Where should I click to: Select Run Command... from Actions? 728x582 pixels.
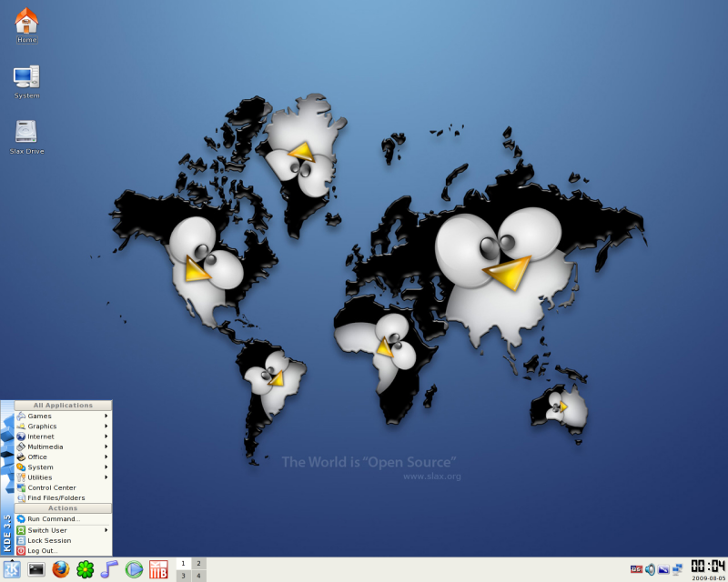tap(63, 519)
